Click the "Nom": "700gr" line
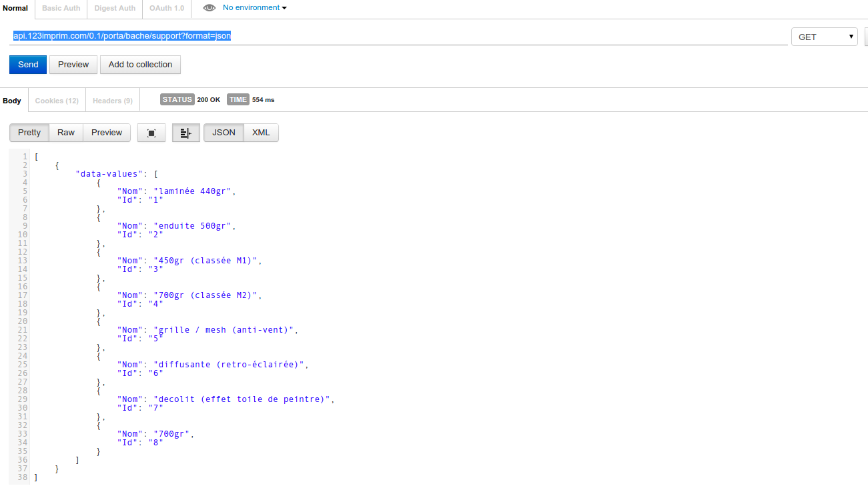The height and width of the screenshot is (498, 868). [156, 434]
